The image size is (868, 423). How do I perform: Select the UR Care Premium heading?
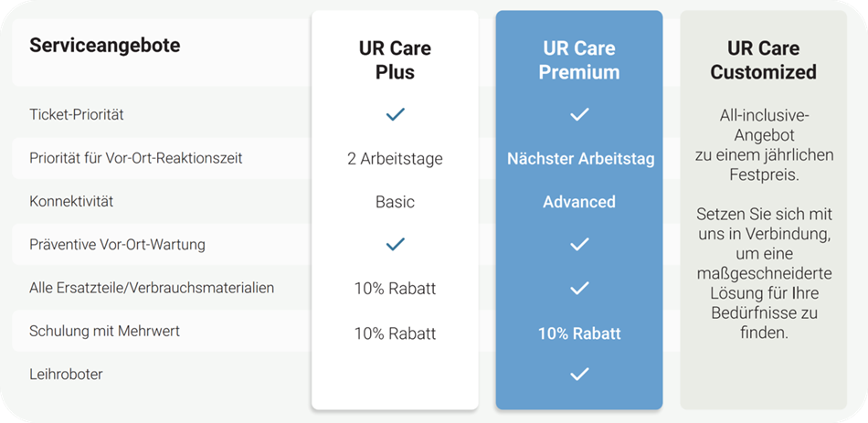click(579, 59)
